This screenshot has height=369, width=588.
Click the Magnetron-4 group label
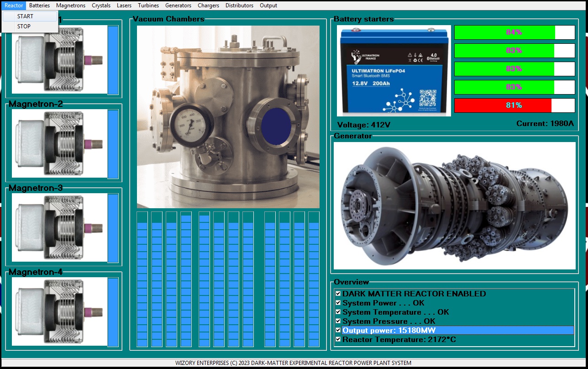coord(36,272)
